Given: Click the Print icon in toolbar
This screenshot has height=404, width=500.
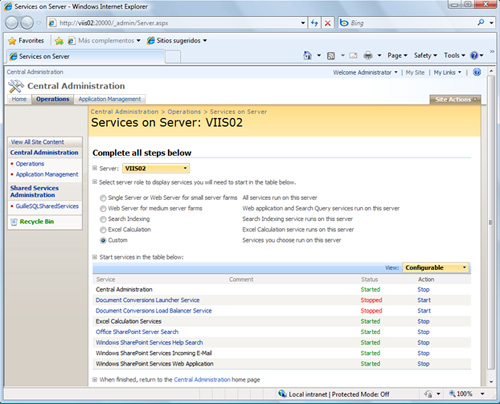Looking at the screenshot, I should pyautogui.click(x=368, y=55).
